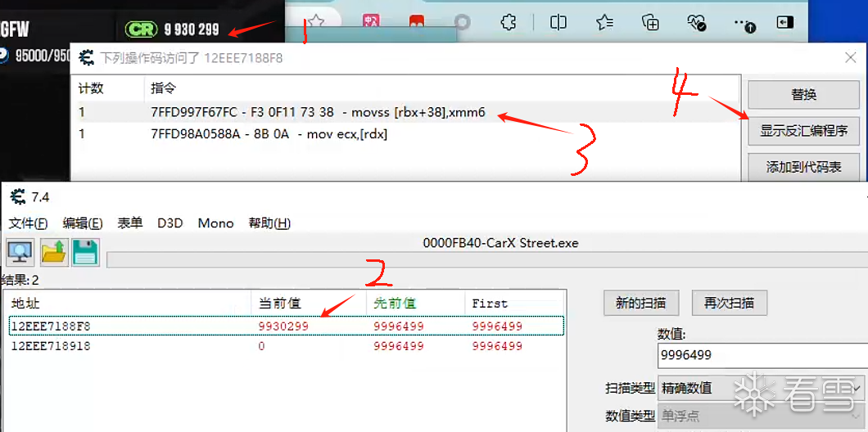This screenshot has height=432, width=868.
Task: Open the 文件(F) menu
Action: (x=29, y=223)
